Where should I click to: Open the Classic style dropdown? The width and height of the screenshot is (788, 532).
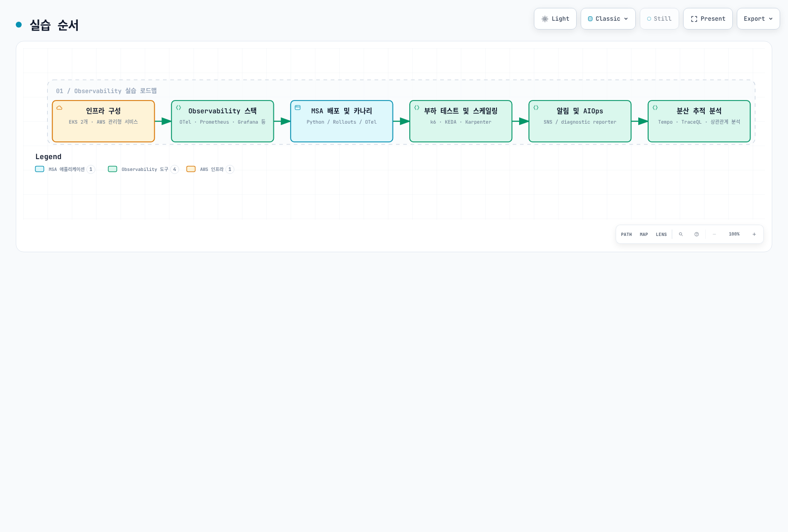[x=608, y=19]
